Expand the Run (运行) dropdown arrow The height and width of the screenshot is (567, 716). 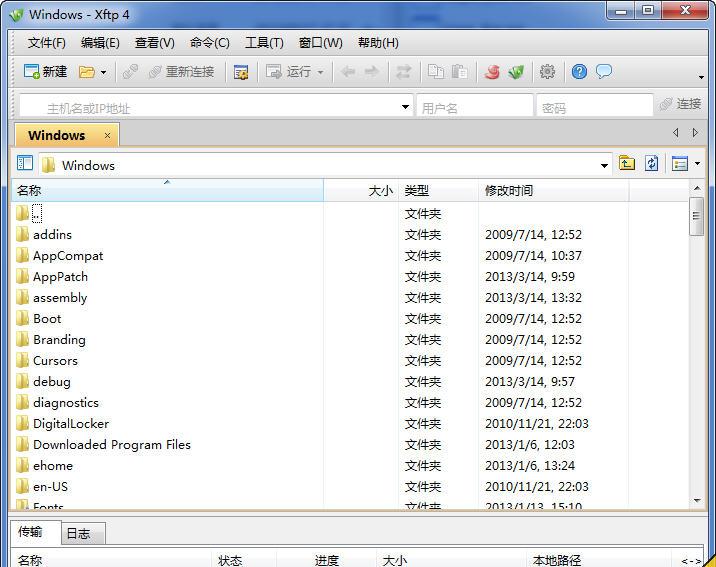pos(321,72)
